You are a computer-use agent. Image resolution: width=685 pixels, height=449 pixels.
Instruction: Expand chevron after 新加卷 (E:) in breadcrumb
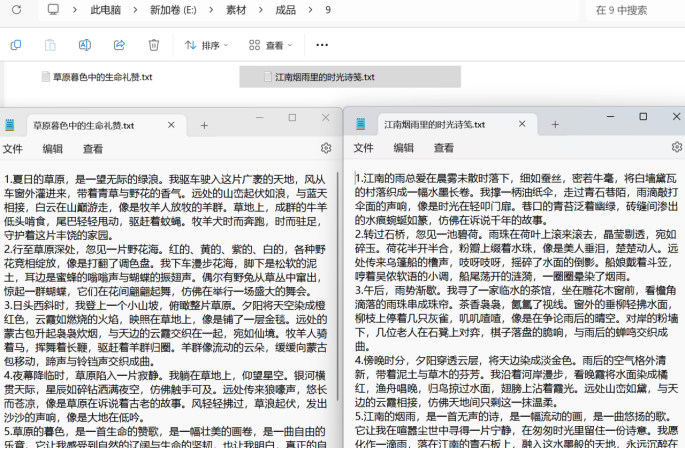[x=211, y=10]
